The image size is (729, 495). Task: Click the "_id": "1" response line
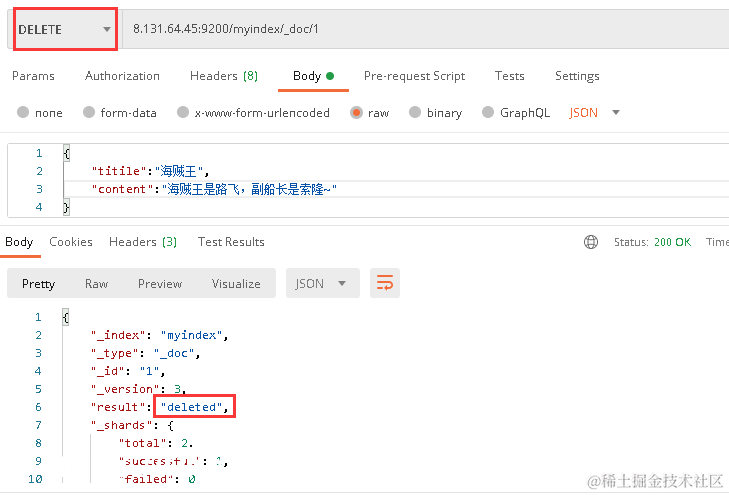point(128,371)
